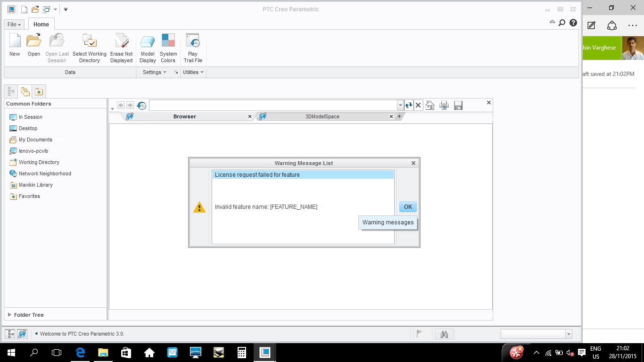This screenshot has width=644, height=362.
Task: Click the compose note icon in right window
Action: pos(591,25)
